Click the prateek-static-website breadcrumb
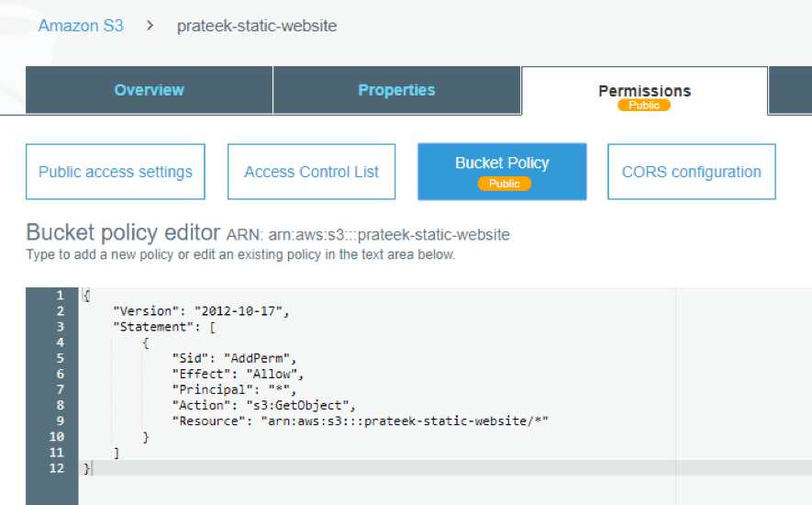 coord(257,26)
